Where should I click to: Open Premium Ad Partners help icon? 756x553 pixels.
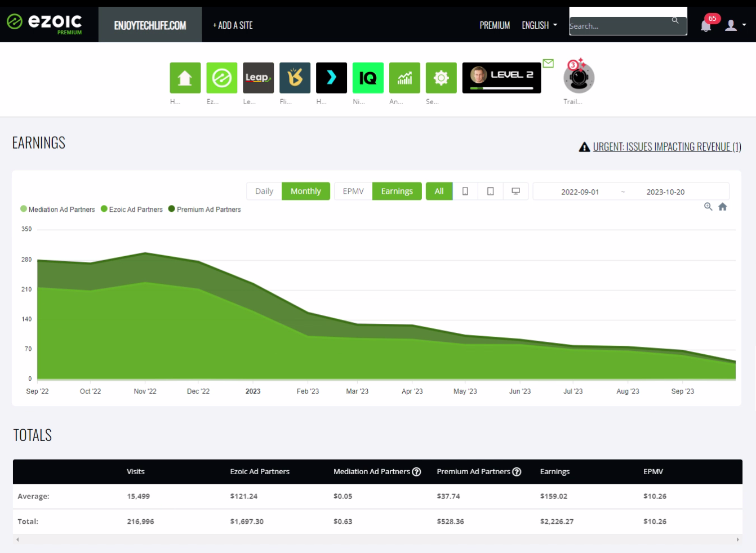[517, 472]
